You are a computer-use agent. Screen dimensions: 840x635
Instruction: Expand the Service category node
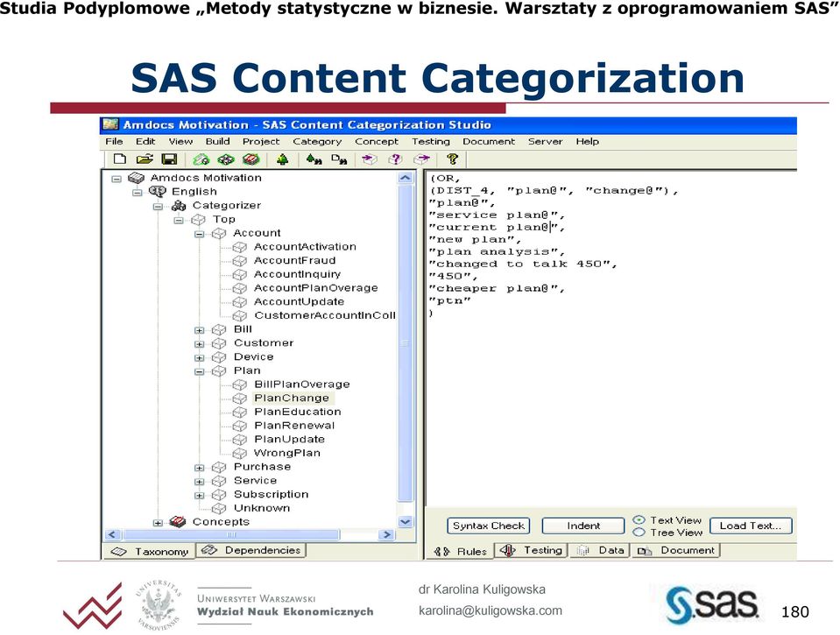(200, 482)
